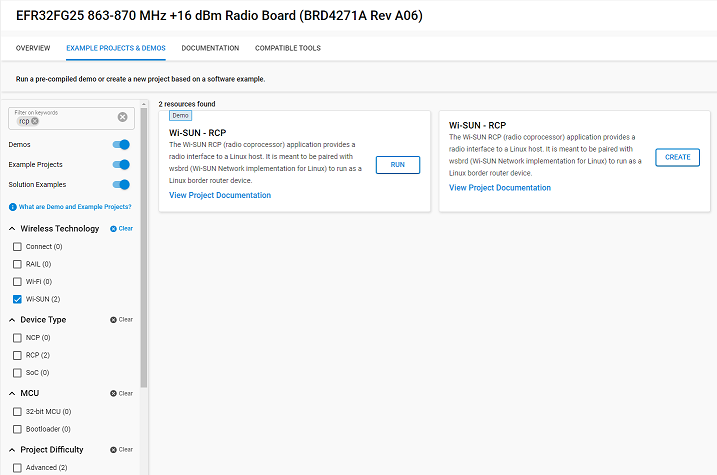Image resolution: width=717 pixels, height=475 pixels.
Task: Collapse the MCU filter section
Action: (x=12, y=394)
